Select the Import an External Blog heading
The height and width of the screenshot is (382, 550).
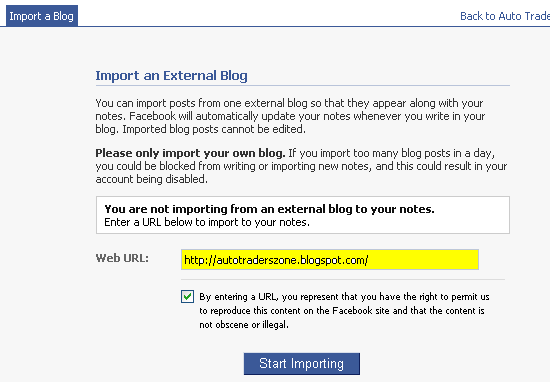pos(172,75)
